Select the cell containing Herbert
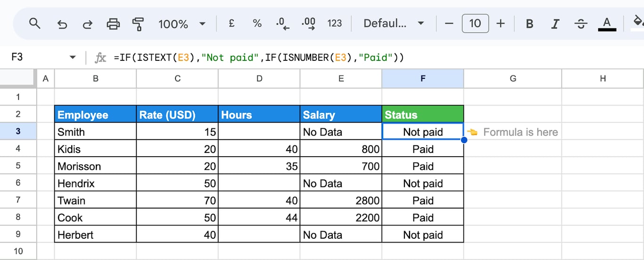The width and height of the screenshot is (644, 260). coord(96,234)
